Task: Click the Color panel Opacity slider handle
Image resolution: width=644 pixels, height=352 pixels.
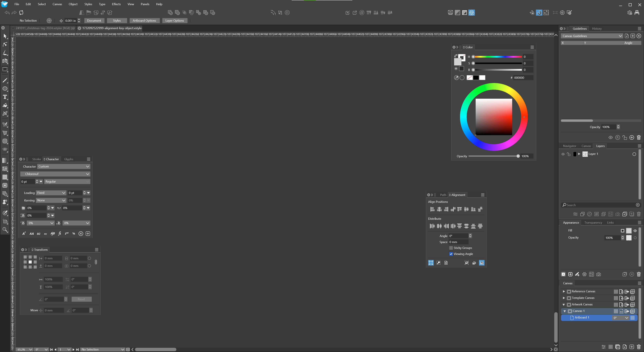Action: click(x=518, y=156)
